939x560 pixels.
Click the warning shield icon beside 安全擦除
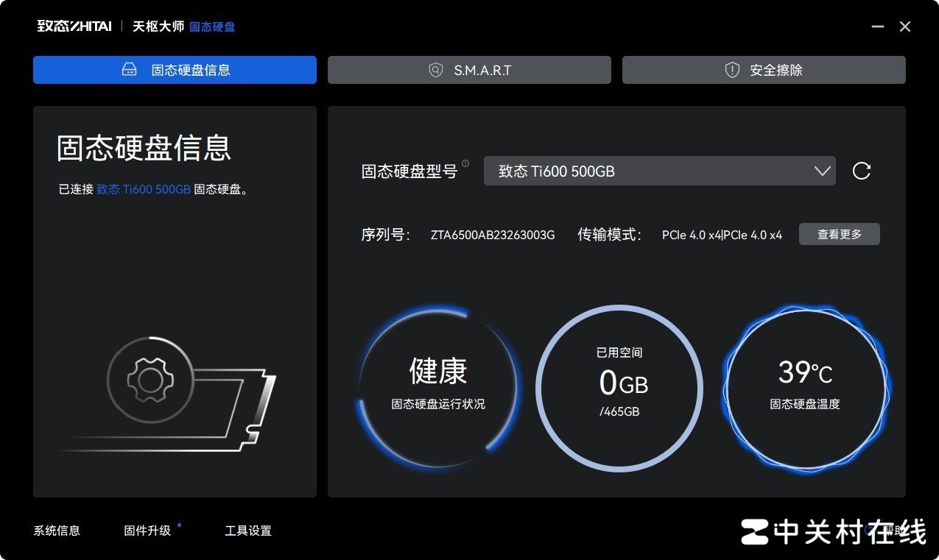point(732,70)
